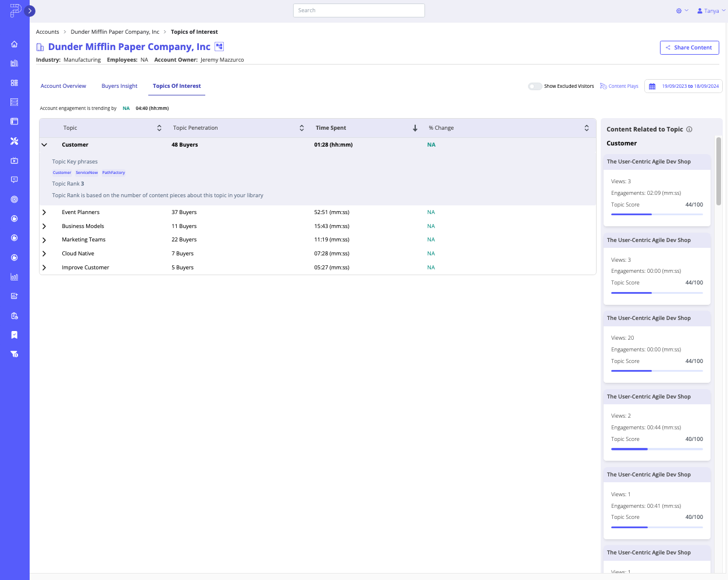Screen dimensions: 728x580
Task: Expand the Event Planners topic row
Action: pos(44,212)
